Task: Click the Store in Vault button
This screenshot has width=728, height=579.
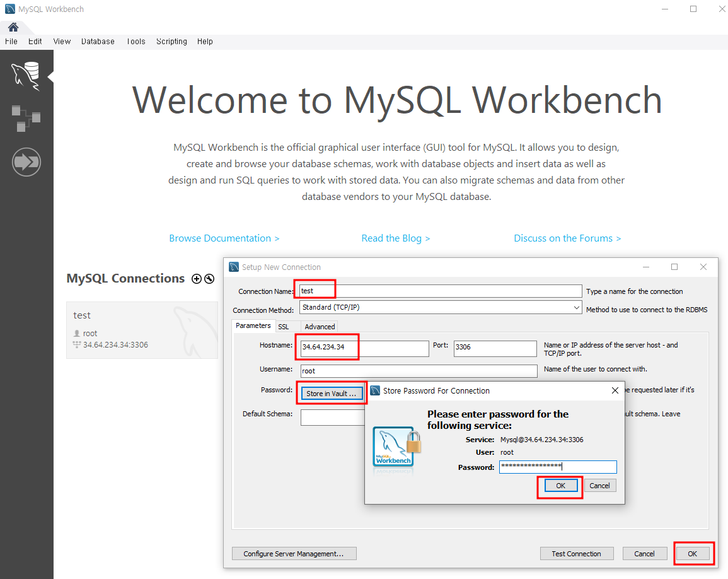Action: pyautogui.click(x=332, y=393)
